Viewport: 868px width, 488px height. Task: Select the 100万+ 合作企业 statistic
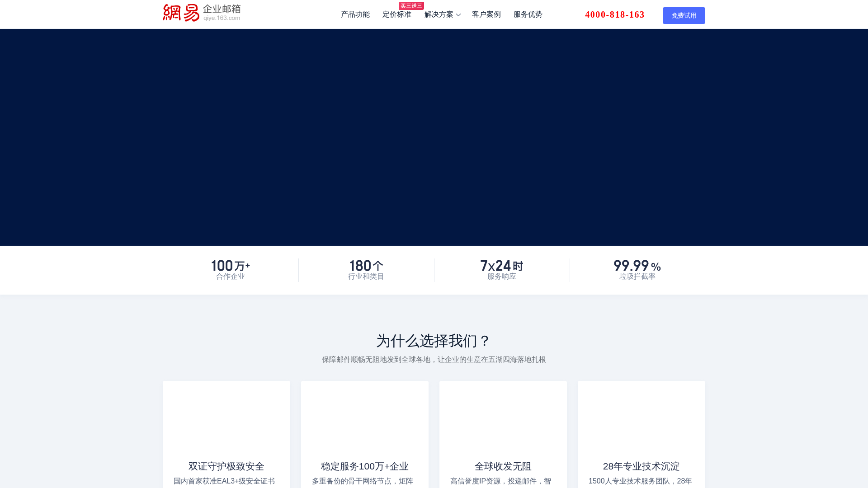[231, 270]
